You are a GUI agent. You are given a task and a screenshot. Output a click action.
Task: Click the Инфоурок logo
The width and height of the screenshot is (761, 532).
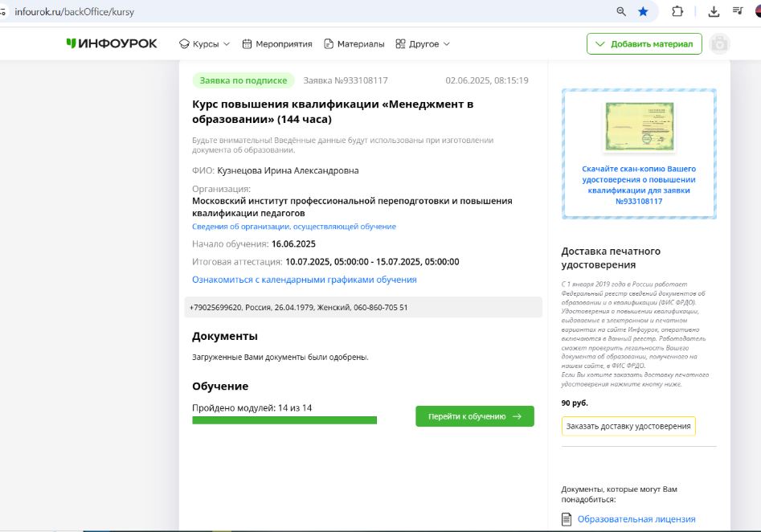[x=112, y=43]
